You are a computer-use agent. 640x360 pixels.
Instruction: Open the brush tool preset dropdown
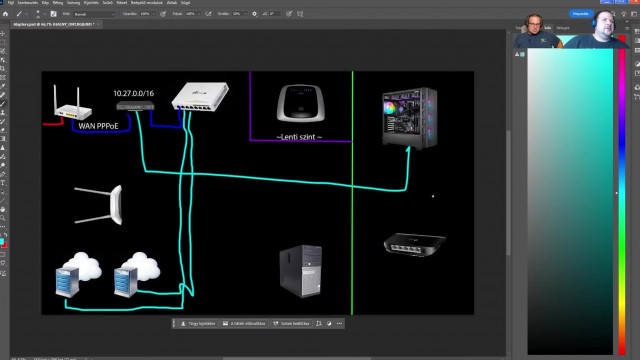point(27,14)
